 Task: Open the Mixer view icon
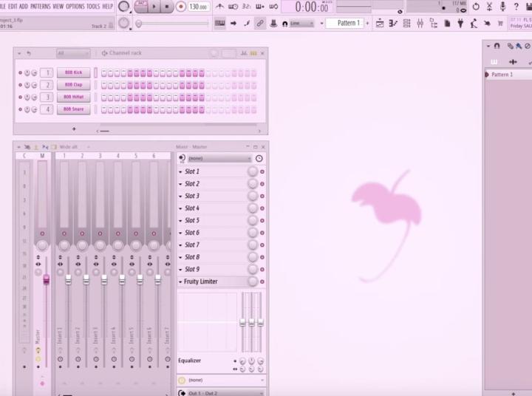[420, 24]
